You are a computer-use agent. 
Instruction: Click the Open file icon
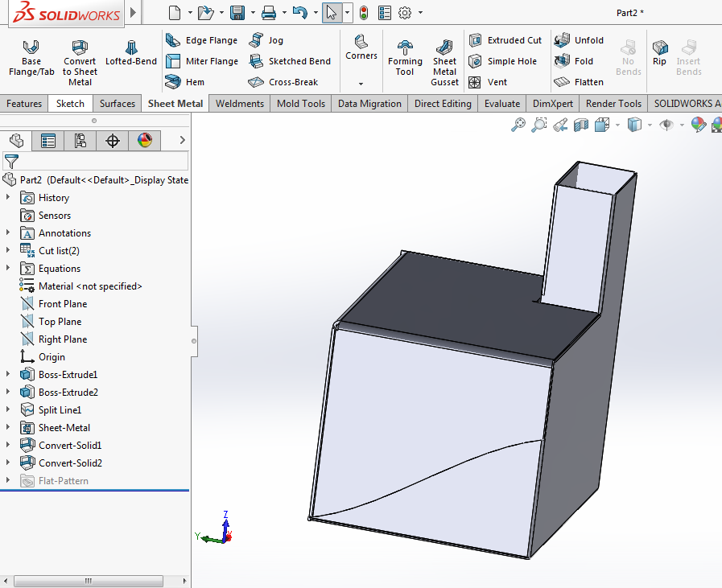205,13
